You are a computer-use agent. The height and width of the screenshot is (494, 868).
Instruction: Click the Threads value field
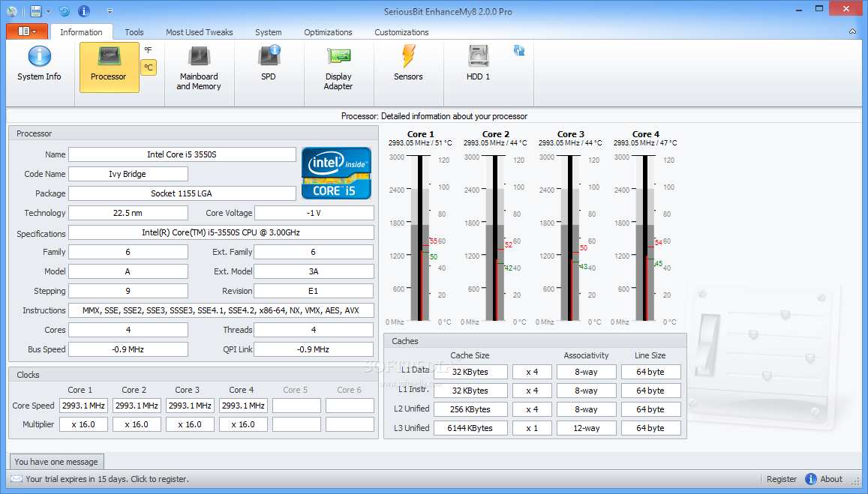314,330
